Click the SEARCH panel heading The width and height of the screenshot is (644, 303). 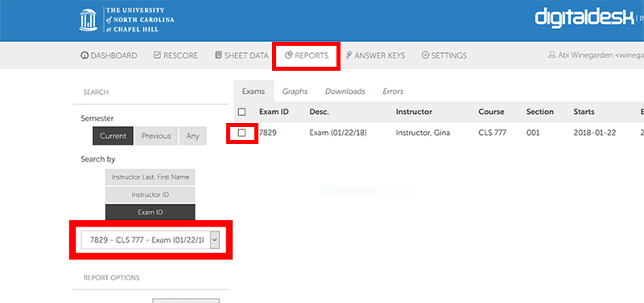[96, 92]
